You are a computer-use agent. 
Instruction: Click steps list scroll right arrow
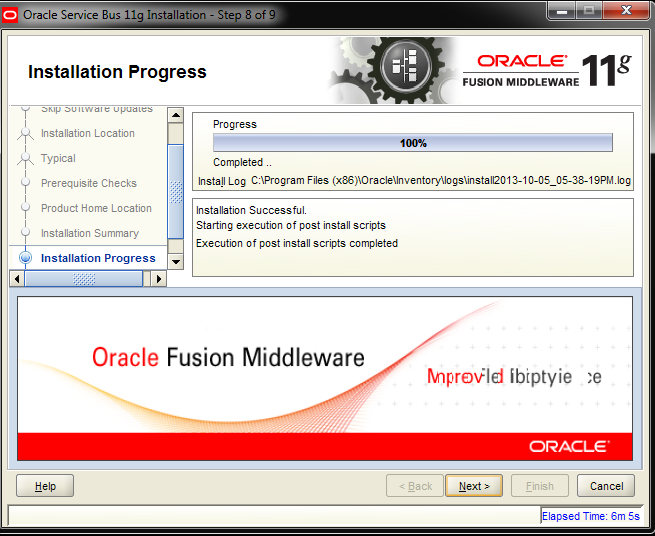point(159,279)
